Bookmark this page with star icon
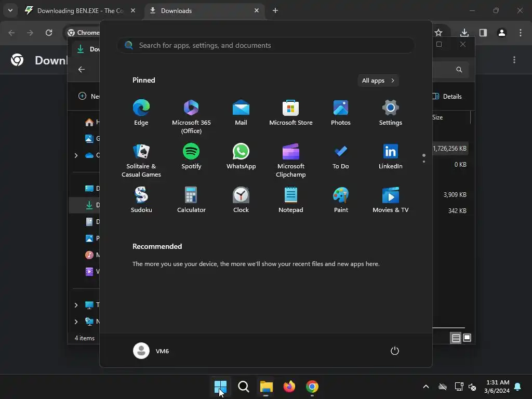This screenshot has width=532, height=399. (x=438, y=33)
